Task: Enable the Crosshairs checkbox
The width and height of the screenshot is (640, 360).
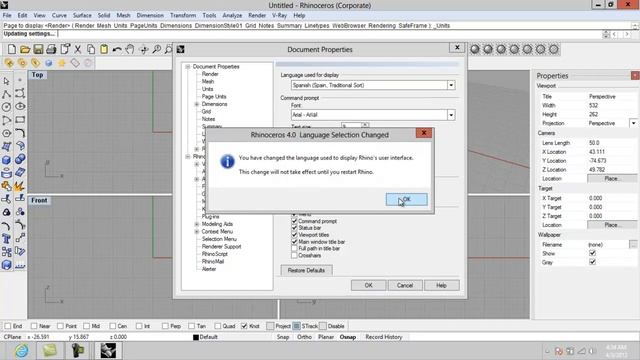Action: pos(294,256)
